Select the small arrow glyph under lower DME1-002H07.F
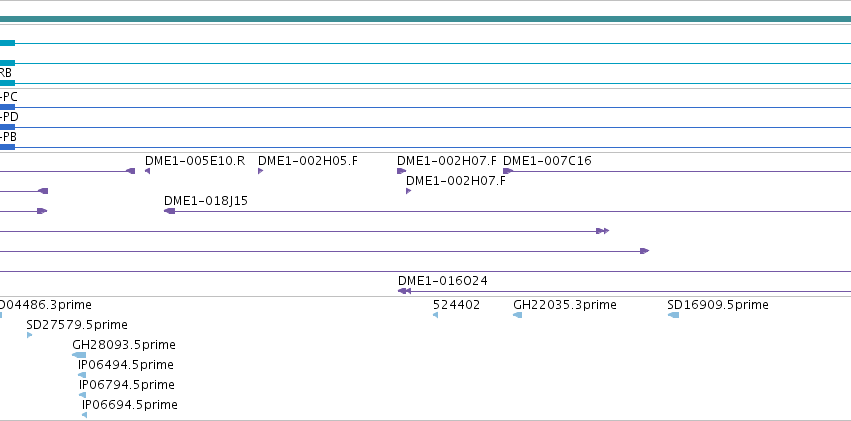This screenshot has height=421, width=851. coord(409,191)
